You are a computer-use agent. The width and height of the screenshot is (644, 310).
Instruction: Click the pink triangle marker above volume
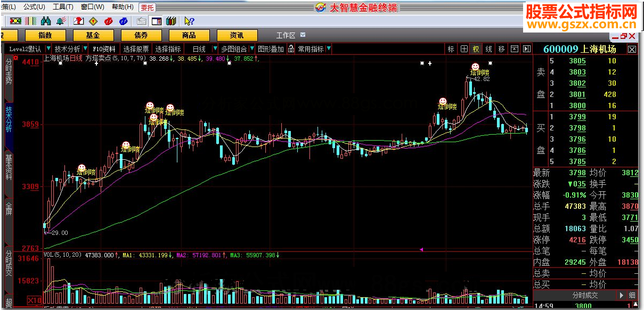[x=421, y=249]
